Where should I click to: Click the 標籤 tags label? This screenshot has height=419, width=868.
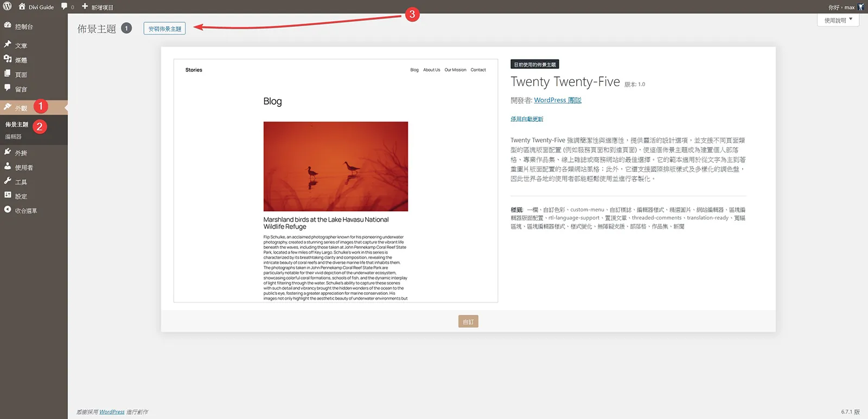[516, 210]
